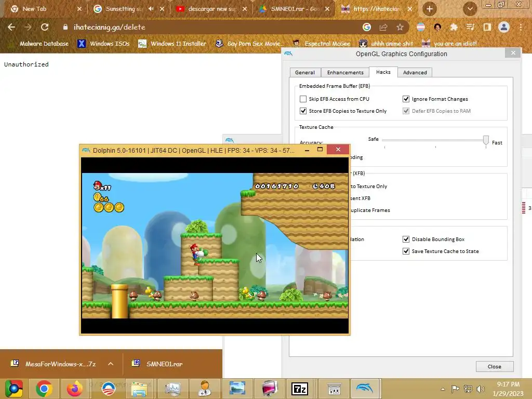The height and width of the screenshot is (399, 532).
Task: Open the performance monitor taskbar icon
Action: coord(172,389)
